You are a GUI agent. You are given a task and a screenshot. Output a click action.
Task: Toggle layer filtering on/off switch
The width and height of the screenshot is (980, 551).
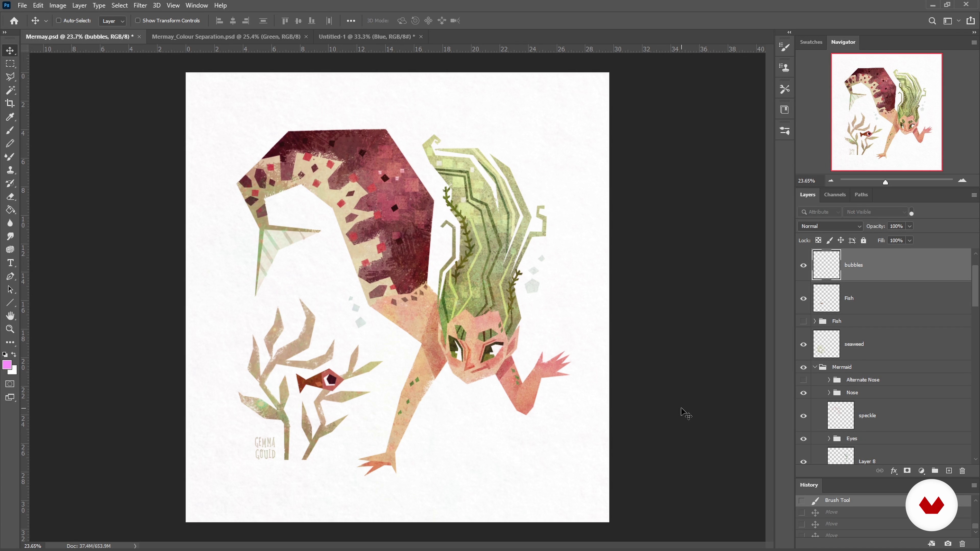tap(911, 212)
